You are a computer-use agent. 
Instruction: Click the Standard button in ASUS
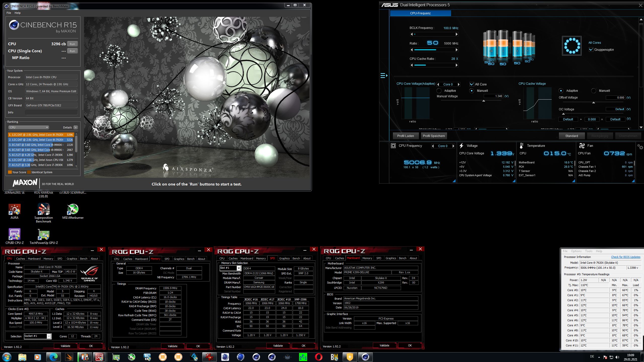point(572,136)
